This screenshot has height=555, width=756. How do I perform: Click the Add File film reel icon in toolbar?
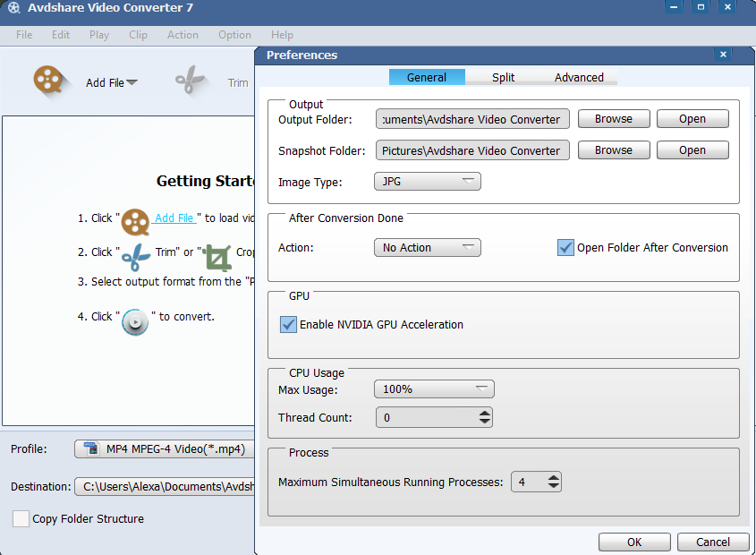[47, 80]
